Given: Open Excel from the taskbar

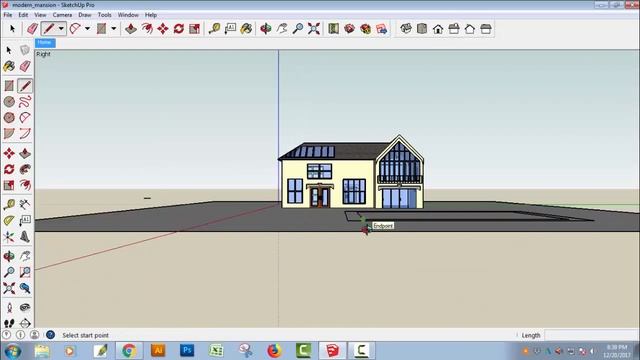Looking at the screenshot, I should [216, 350].
